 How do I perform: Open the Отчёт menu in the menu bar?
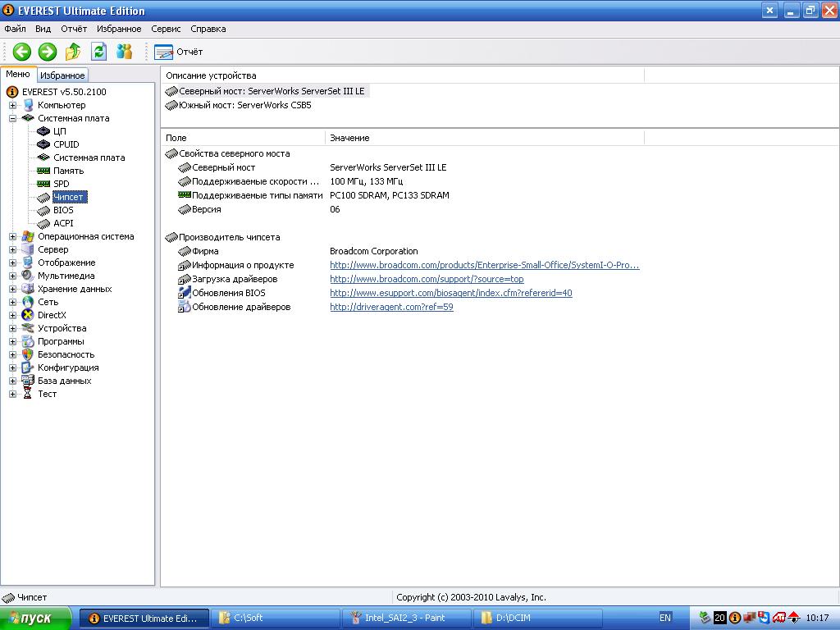[x=74, y=29]
